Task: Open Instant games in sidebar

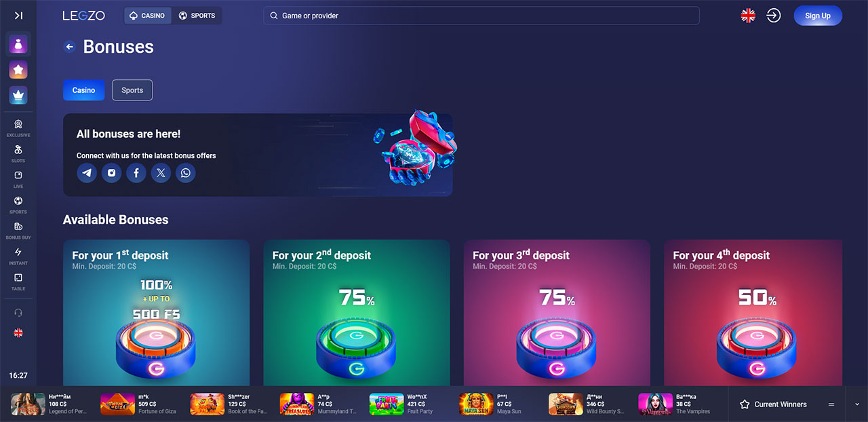Action: [18, 256]
